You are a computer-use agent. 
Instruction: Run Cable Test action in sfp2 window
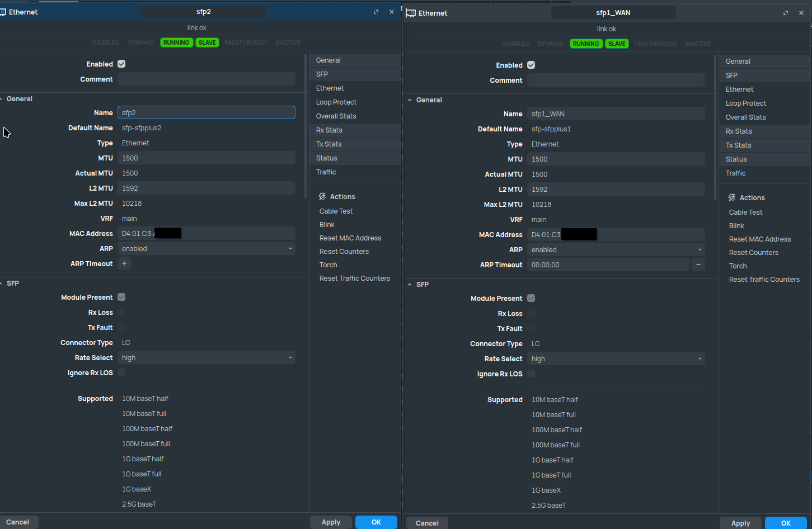pos(336,211)
